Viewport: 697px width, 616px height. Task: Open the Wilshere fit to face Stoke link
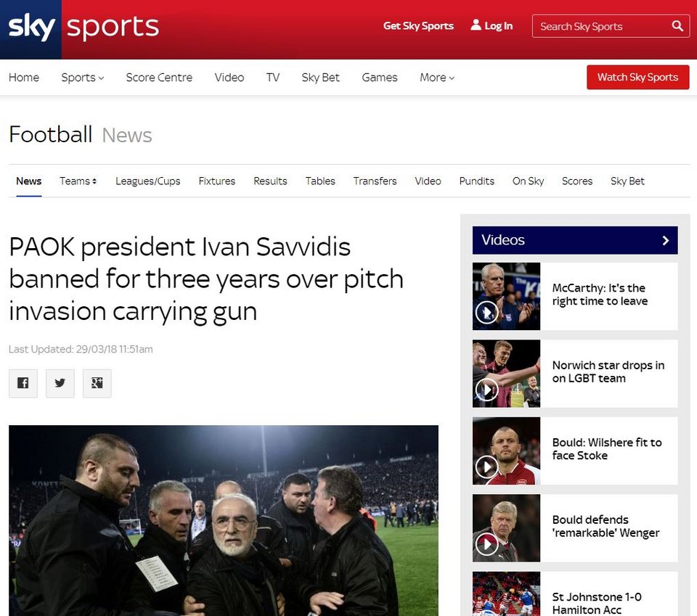606,449
